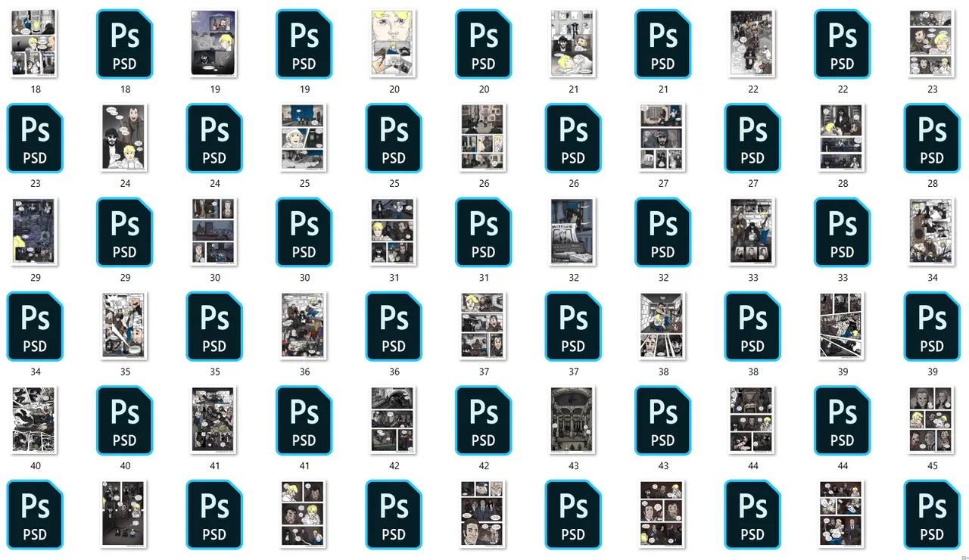Select the Photoshop PSD file named 44

point(843,421)
